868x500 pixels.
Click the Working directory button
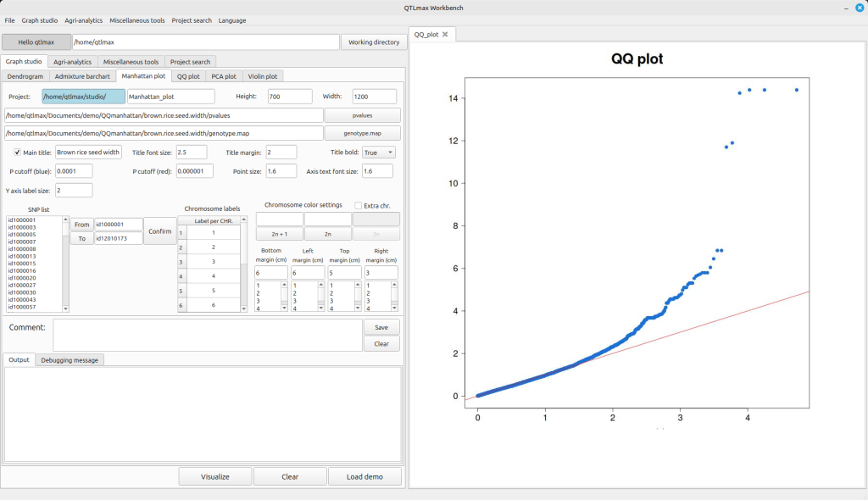(x=373, y=42)
